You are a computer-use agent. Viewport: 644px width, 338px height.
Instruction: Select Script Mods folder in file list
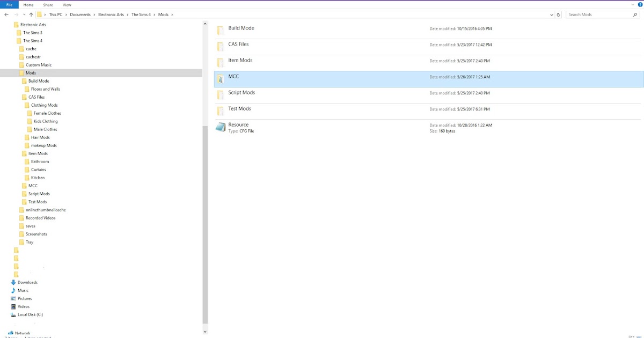click(429, 95)
